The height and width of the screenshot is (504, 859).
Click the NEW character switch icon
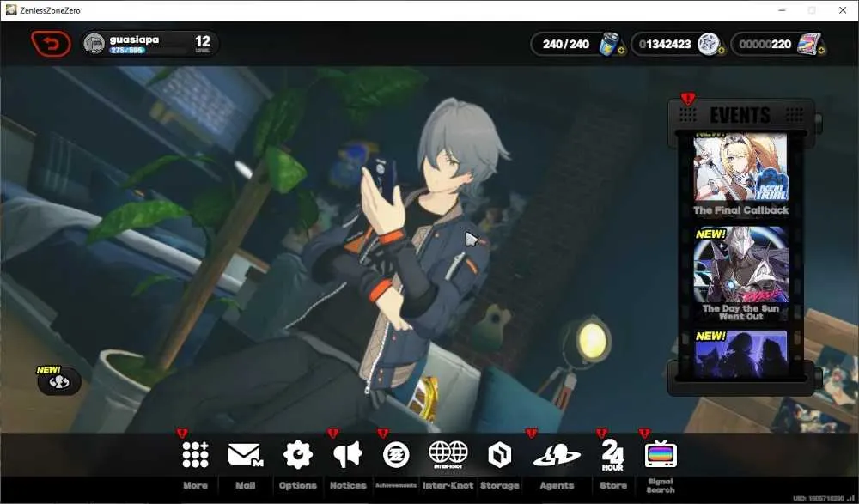coord(59,382)
